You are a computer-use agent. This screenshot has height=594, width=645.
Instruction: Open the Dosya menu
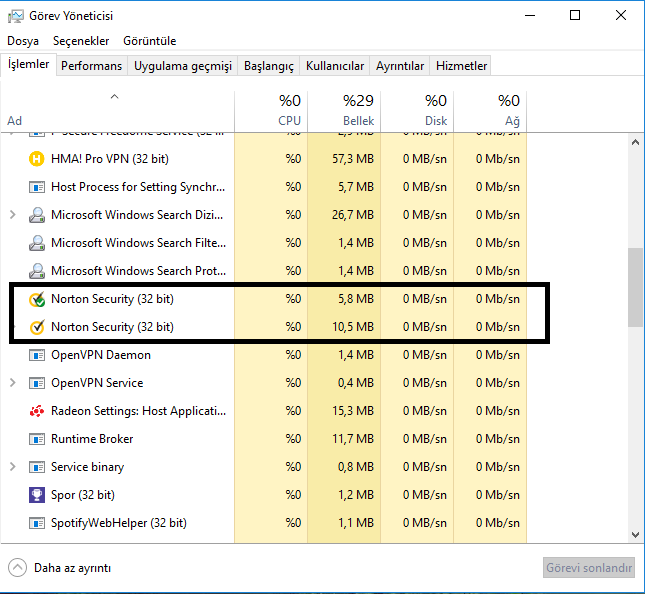tap(23, 41)
